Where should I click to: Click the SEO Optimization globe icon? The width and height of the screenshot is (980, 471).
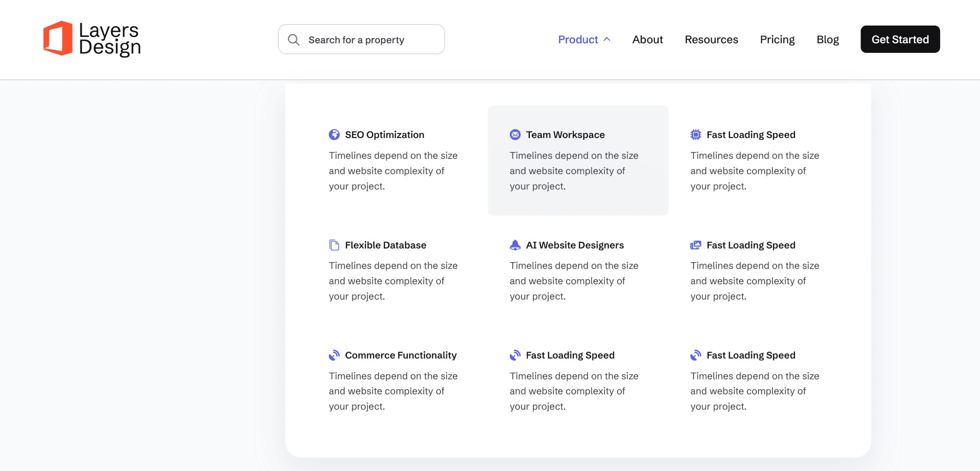pos(334,135)
